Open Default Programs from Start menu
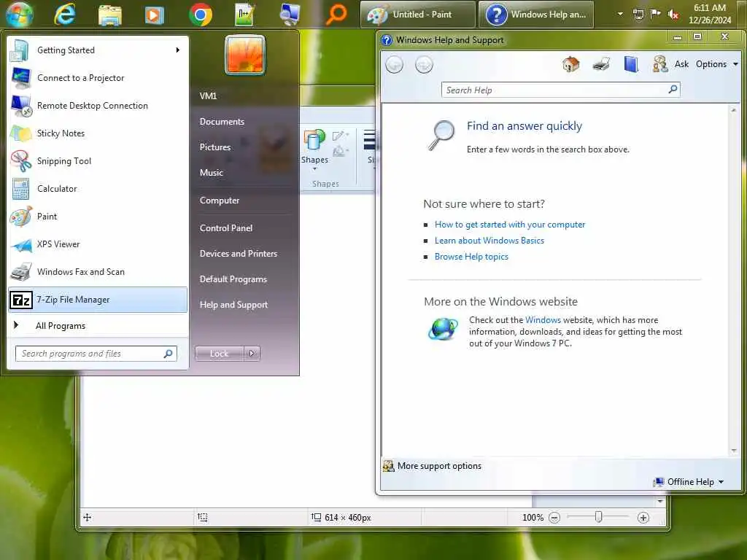Image resolution: width=747 pixels, height=560 pixels. pyautogui.click(x=233, y=279)
